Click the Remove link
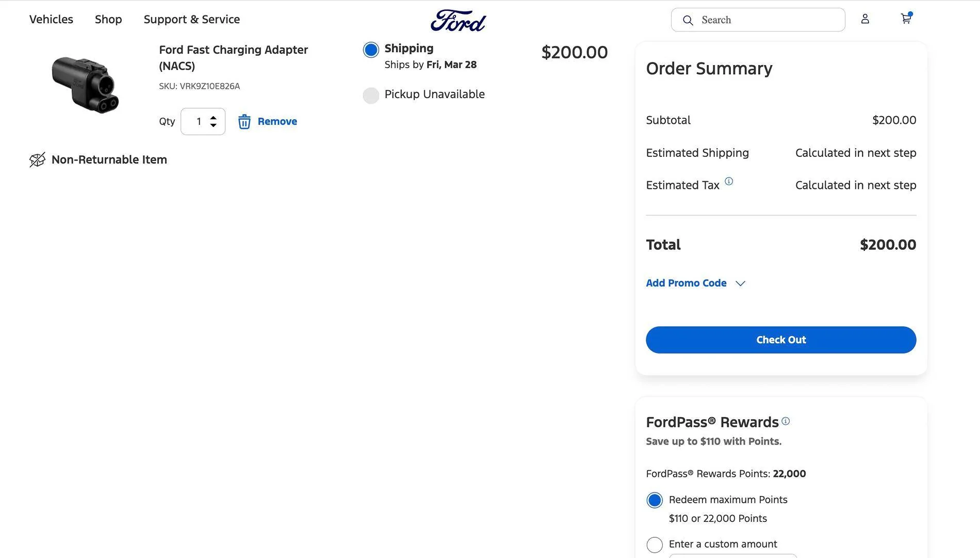 [277, 122]
